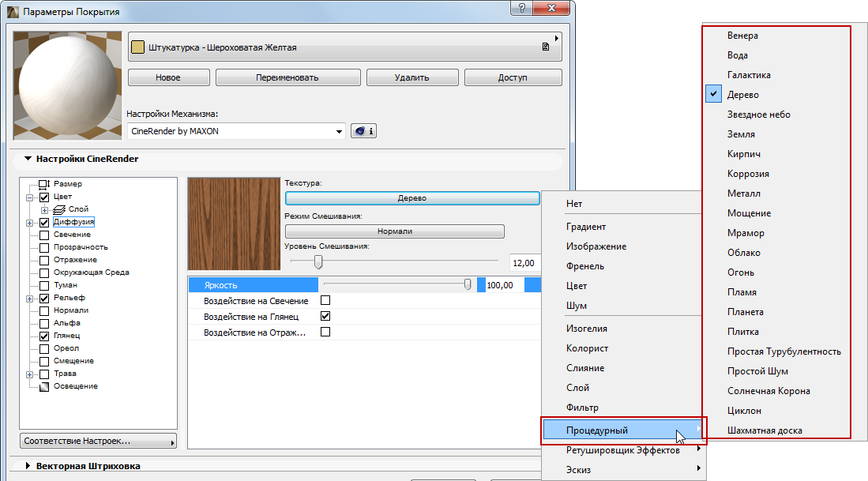Click the Дерево texture button
Screen dimensions: 868x481
pyautogui.click(x=411, y=198)
